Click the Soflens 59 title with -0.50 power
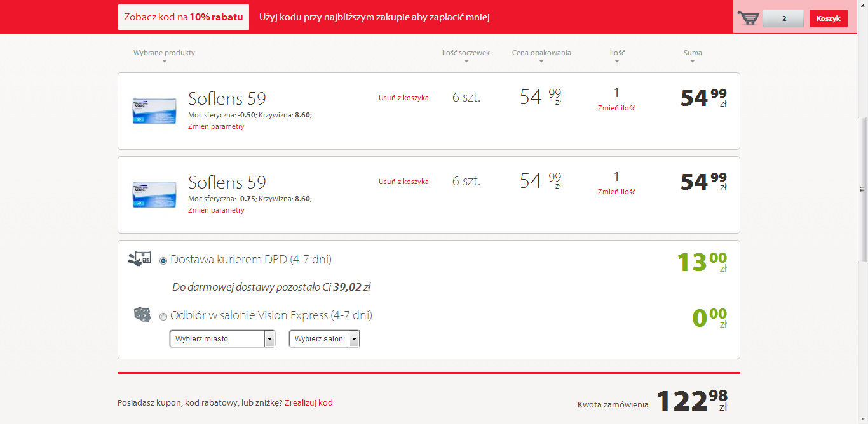868x424 pixels. [x=227, y=98]
